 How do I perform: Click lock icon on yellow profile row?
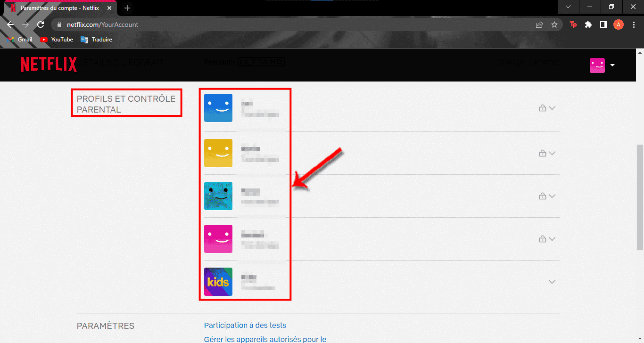542,153
